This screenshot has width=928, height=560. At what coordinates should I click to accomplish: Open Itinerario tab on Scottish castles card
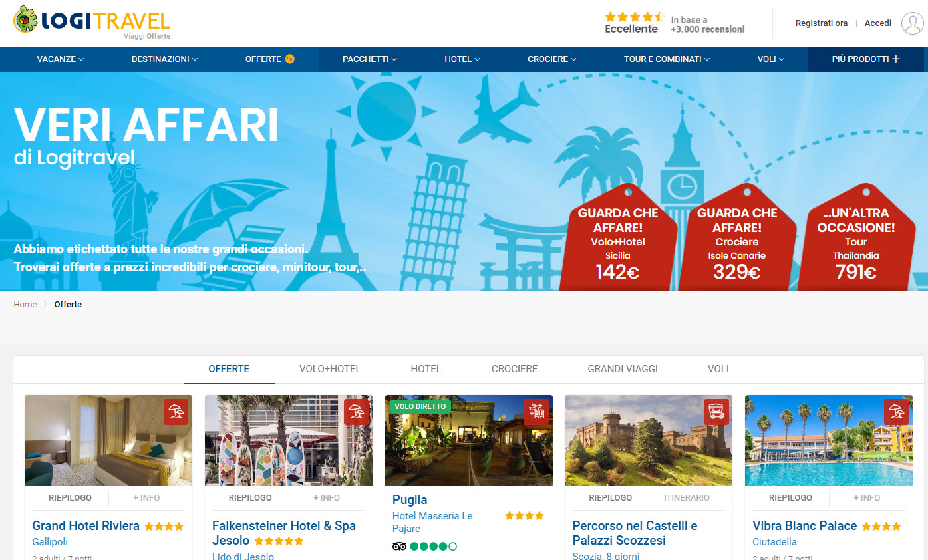click(687, 497)
